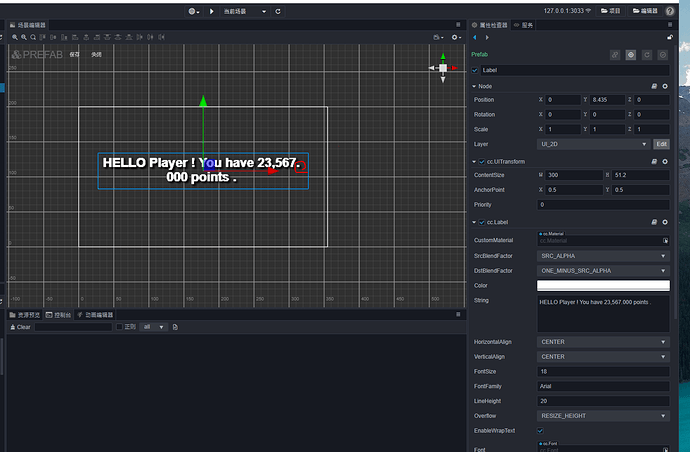Switch to the 服务 services tab
690x452 pixels.
[524, 25]
